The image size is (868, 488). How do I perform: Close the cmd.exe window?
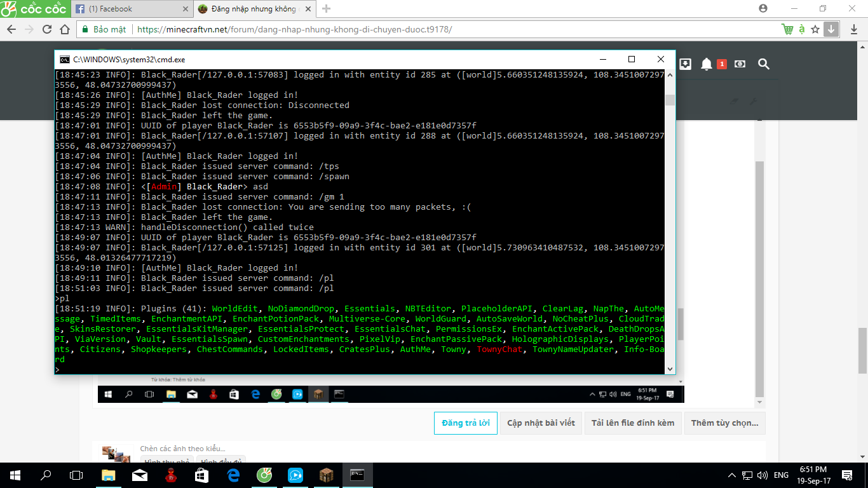(661, 59)
